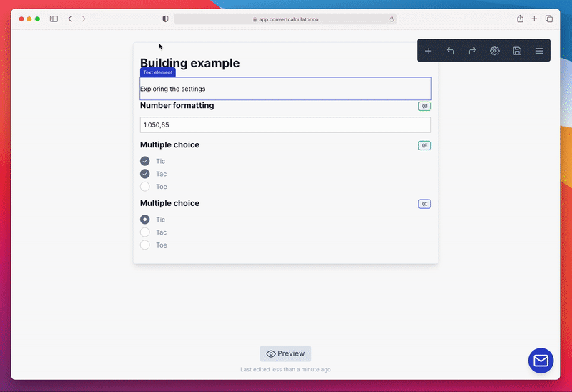This screenshot has width=572, height=392.
Task: Click the Exploring the settings text
Action: 172,89
